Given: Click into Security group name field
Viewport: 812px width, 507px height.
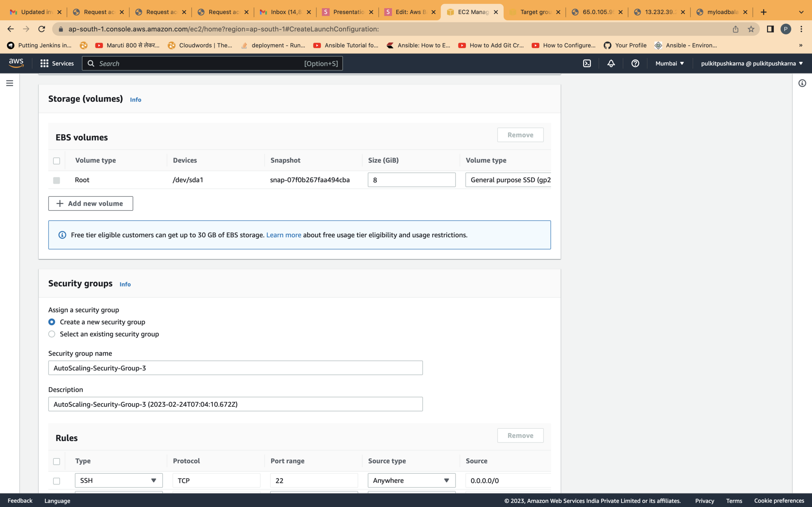Looking at the screenshot, I should coord(235,368).
